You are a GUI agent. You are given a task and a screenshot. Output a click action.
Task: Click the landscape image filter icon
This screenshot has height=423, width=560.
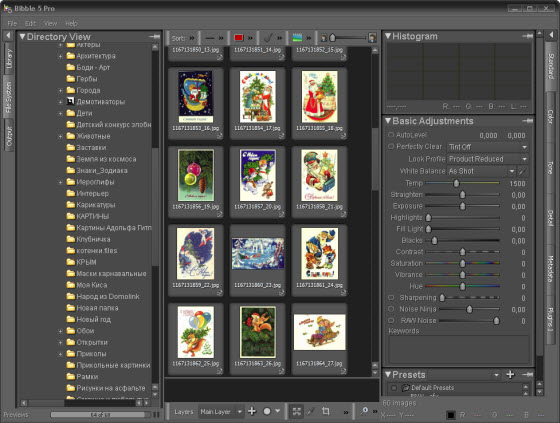click(297, 38)
